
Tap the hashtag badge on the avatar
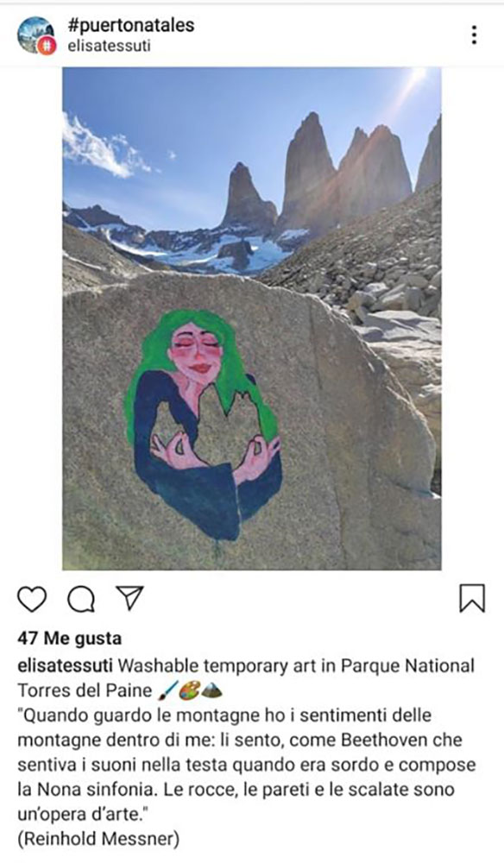click(x=47, y=46)
